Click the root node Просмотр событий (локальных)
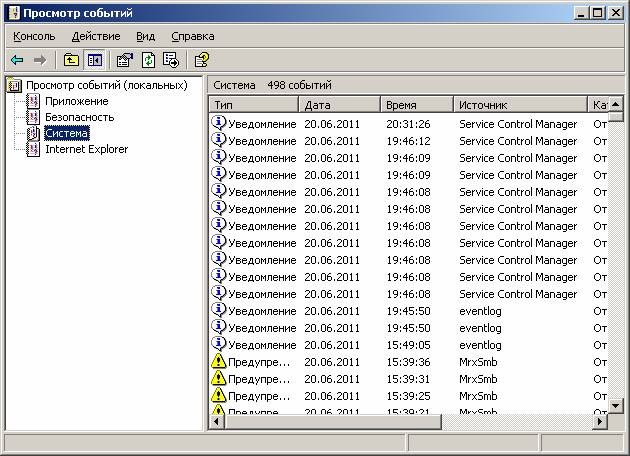The width and height of the screenshot is (630, 456). (x=106, y=85)
